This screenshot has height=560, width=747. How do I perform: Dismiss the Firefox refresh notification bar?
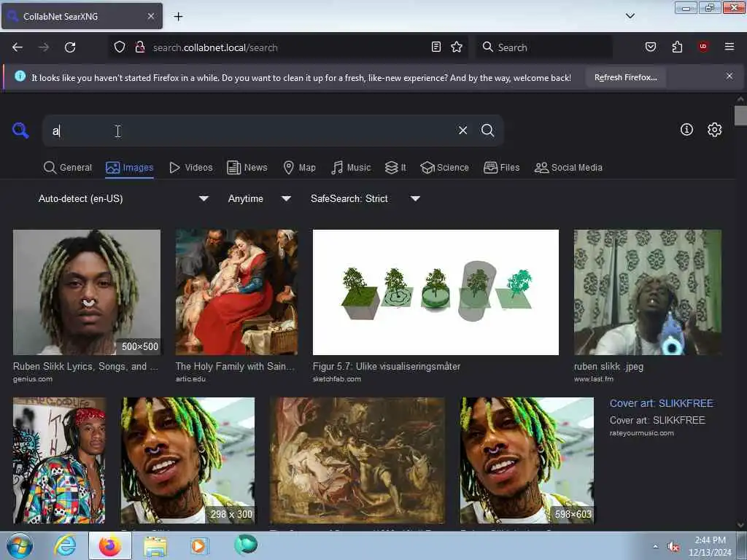tap(729, 76)
